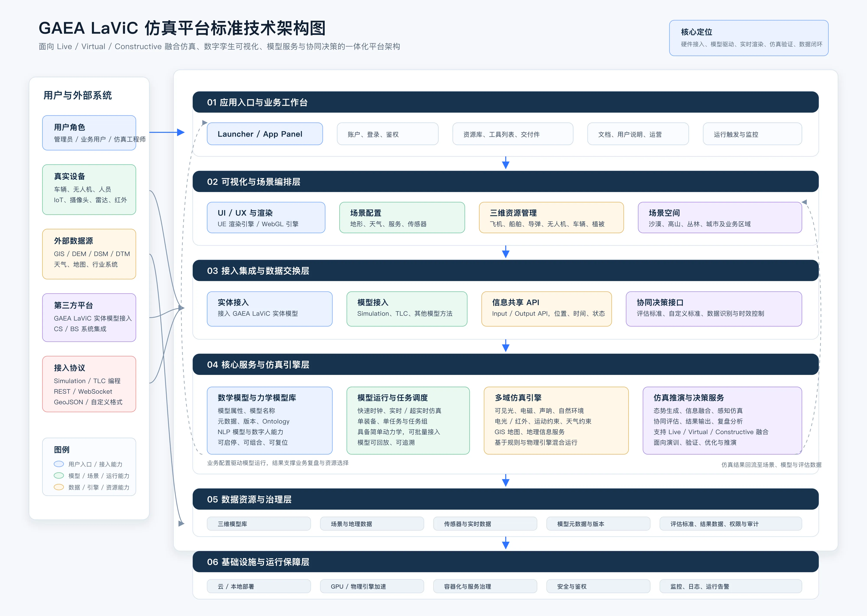The width and height of the screenshot is (867, 616).
Task: Click the 仿真推演与决策服务 card
Action: click(722, 421)
